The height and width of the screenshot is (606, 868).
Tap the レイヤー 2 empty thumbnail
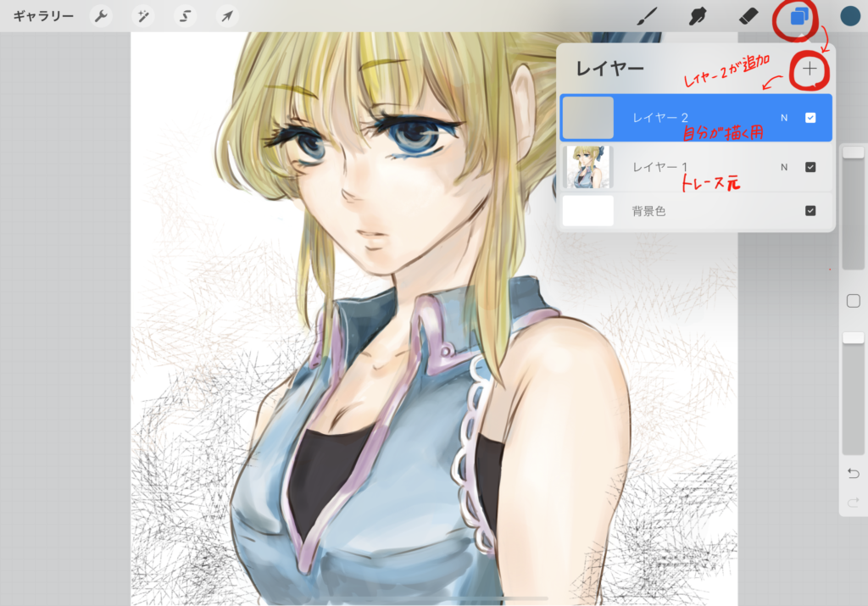point(588,117)
